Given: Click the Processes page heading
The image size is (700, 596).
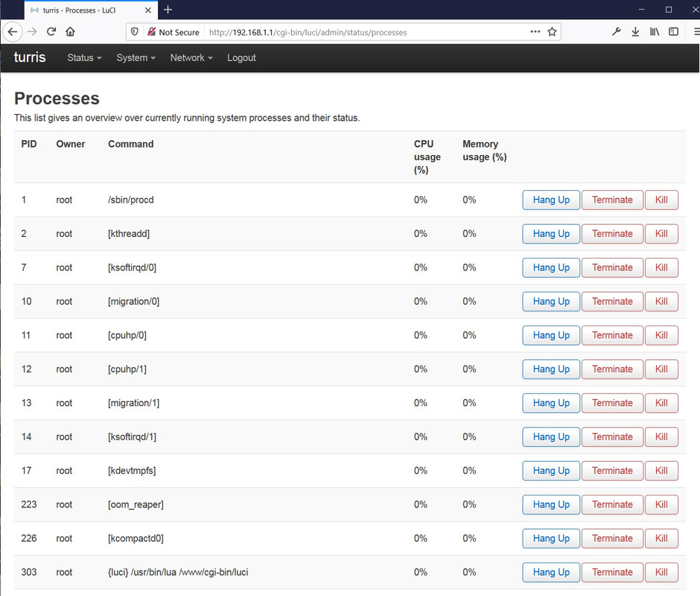Looking at the screenshot, I should [57, 98].
